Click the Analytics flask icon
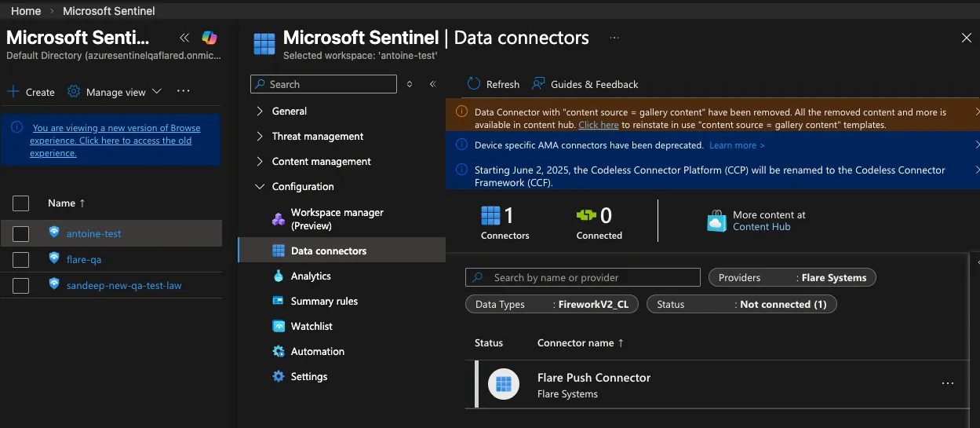The height and width of the screenshot is (428, 980). coord(279,276)
